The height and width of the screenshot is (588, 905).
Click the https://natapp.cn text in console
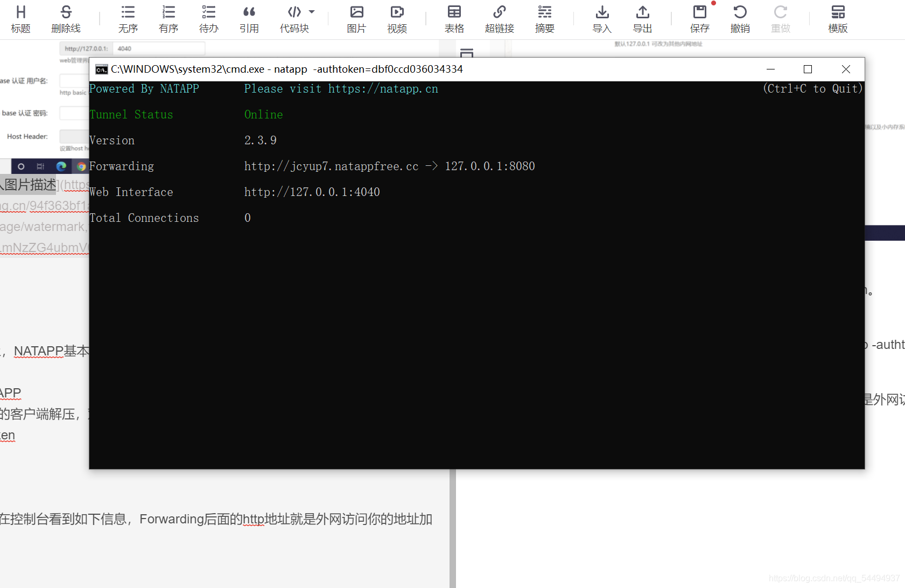click(x=383, y=89)
